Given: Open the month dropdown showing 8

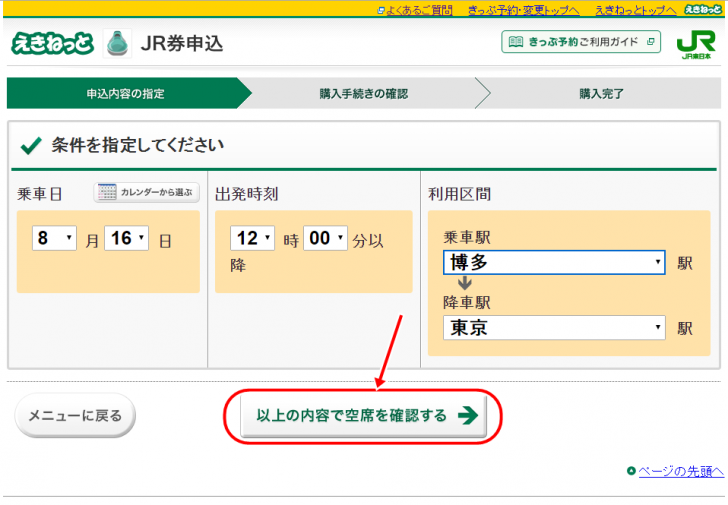Looking at the screenshot, I should (54, 239).
